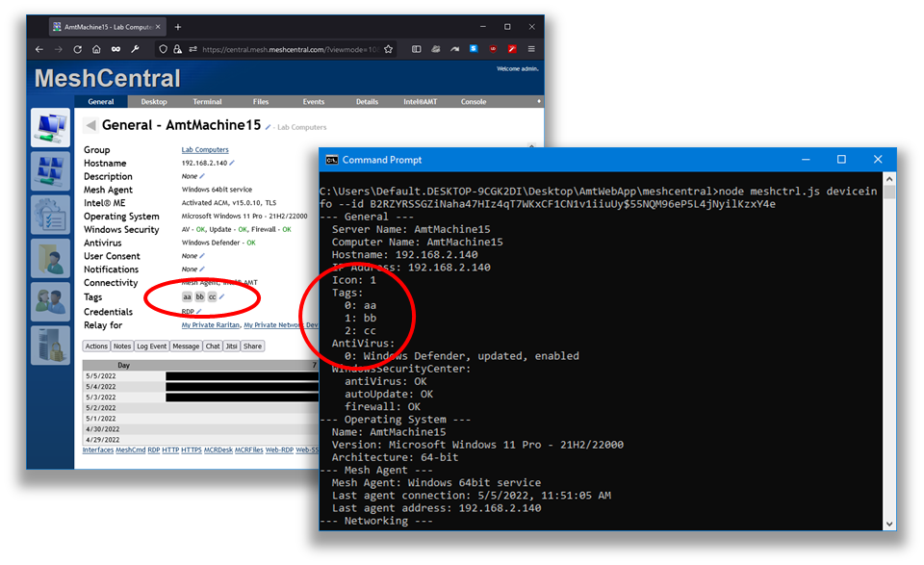Click the tracking protection shield in the address bar
The image size is (924, 565).
[x=163, y=47]
